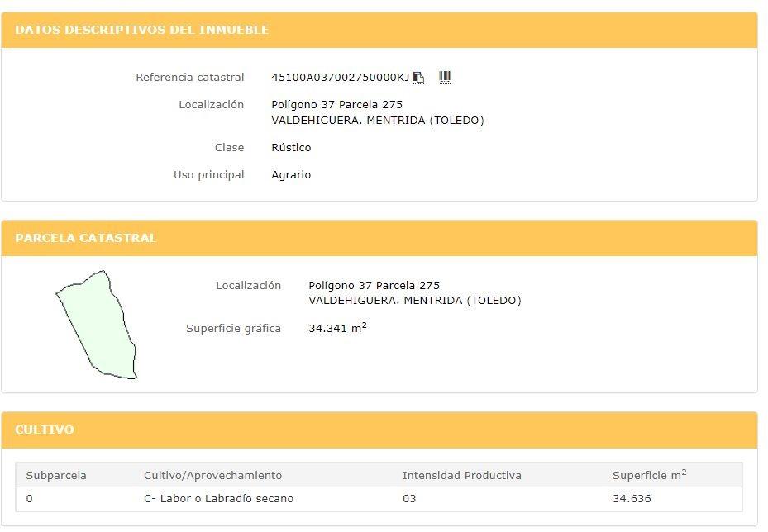Collapse the Cultivo section header
Viewport: 768px width, 532px height.
[45, 430]
